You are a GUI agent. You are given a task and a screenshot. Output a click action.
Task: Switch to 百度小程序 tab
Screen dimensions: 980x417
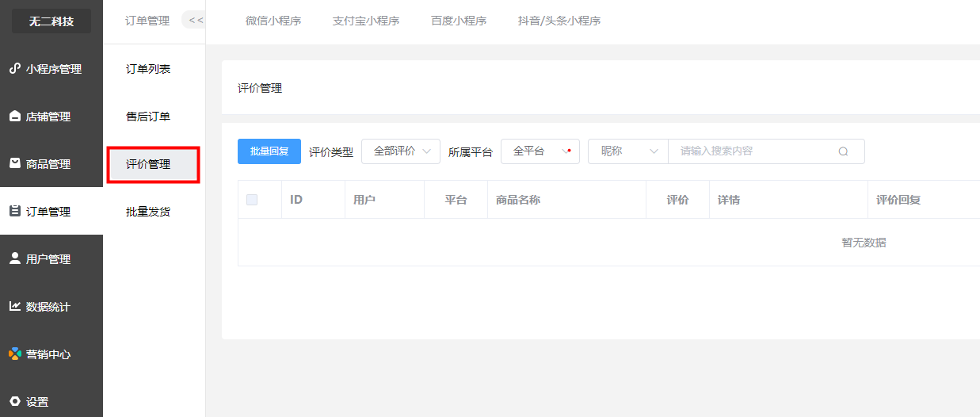(x=459, y=21)
